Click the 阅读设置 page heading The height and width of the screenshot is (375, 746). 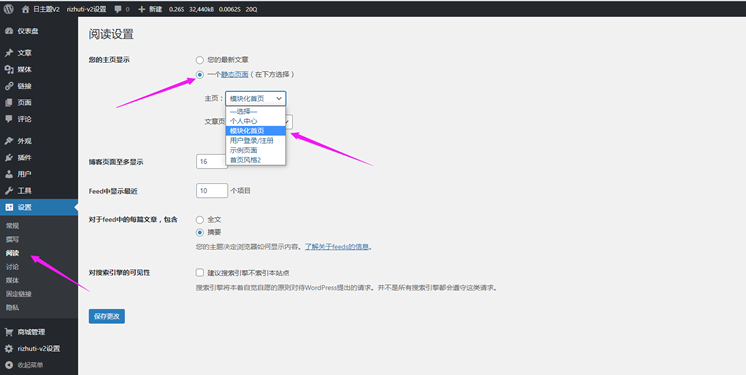click(111, 34)
